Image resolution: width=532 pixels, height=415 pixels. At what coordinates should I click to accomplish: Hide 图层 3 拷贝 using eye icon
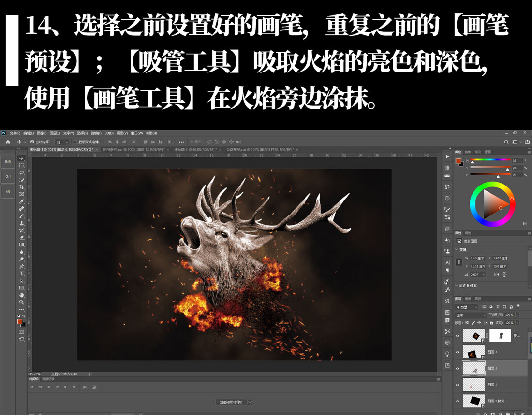458,401
